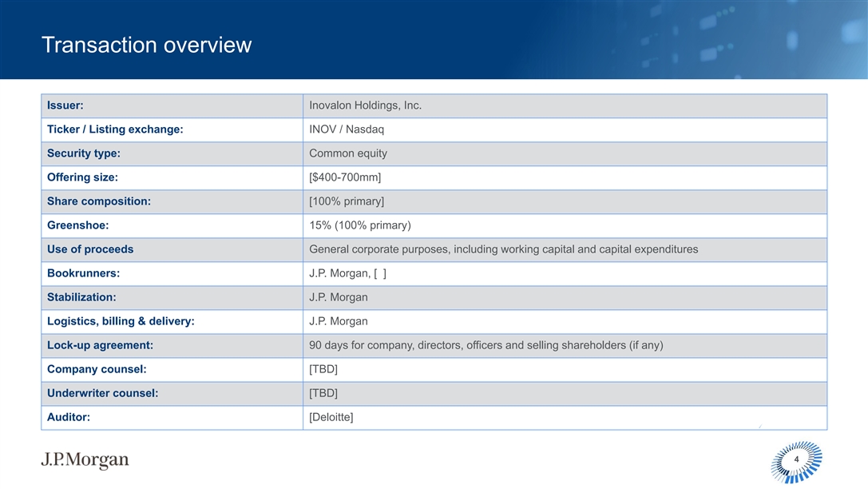Click the Use of proceeds label

click(x=90, y=249)
